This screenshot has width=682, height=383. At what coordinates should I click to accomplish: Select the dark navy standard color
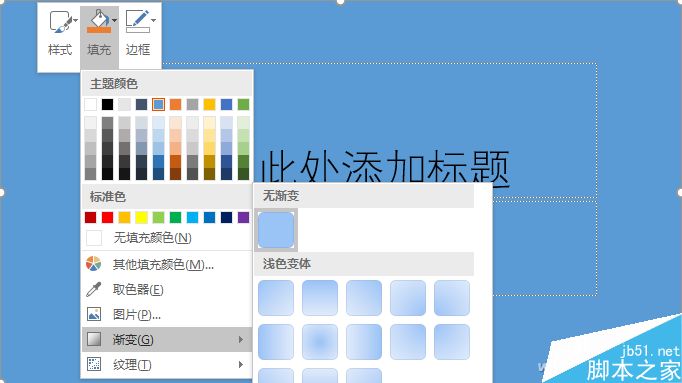point(227,217)
